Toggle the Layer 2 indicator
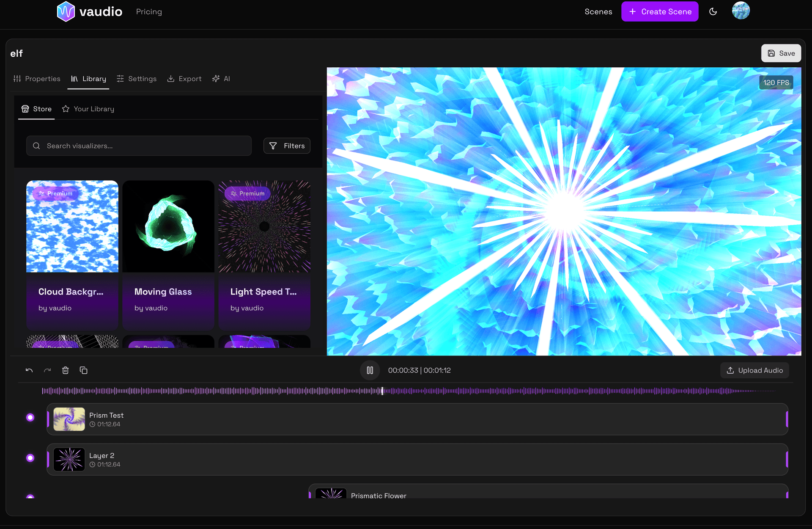Image resolution: width=812 pixels, height=529 pixels. coord(30,457)
